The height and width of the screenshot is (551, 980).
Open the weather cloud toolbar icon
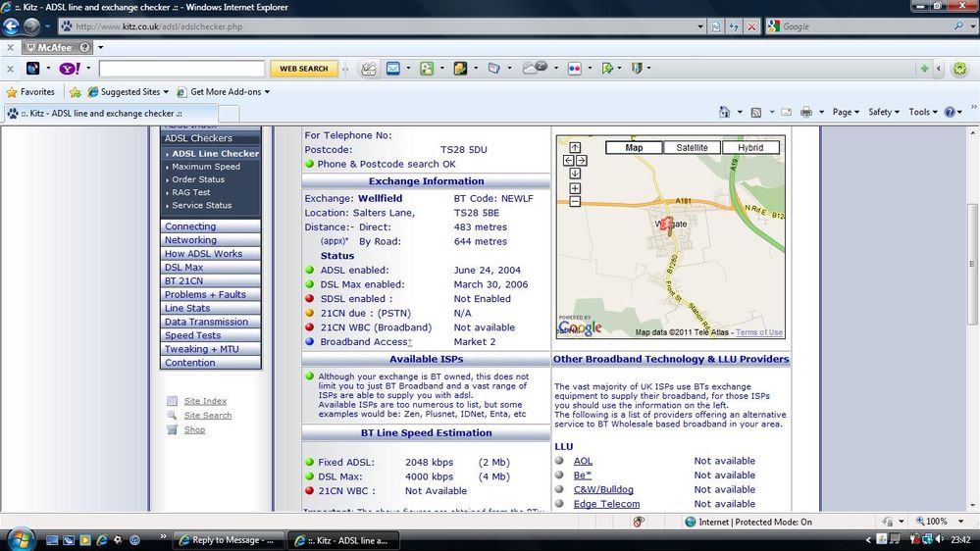(x=535, y=68)
